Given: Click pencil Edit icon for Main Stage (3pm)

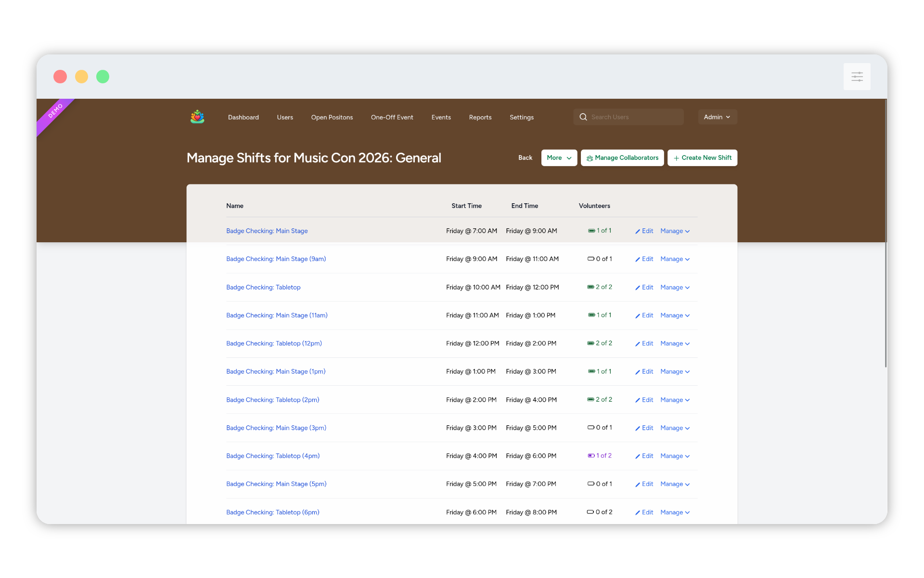Looking at the screenshot, I should click(638, 428).
